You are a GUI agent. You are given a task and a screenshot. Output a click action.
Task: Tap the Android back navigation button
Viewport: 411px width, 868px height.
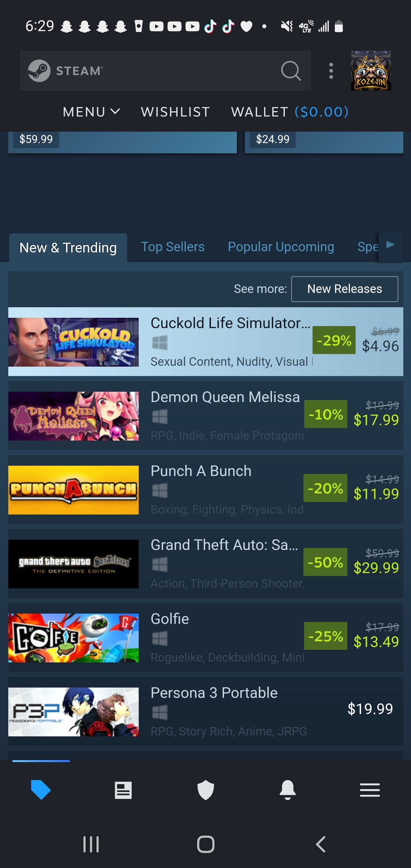pyautogui.click(x=321, y=844)
